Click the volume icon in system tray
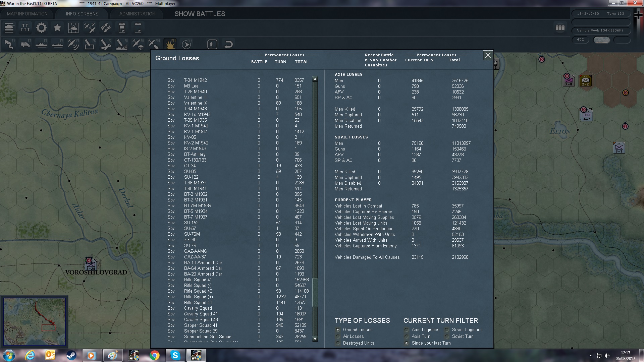This screenshot has width=644, height=362. pyautogui.click(x=607, y=356)
